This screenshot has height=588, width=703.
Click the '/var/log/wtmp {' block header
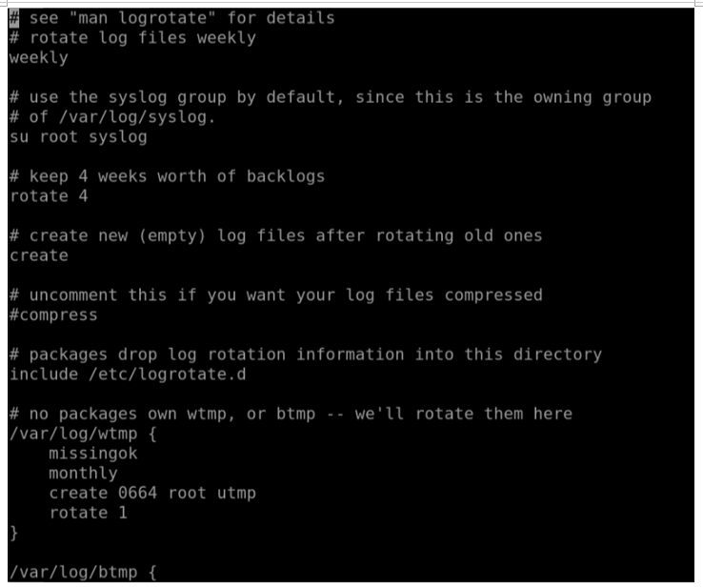pyautogui.click(x=84, y=435)
